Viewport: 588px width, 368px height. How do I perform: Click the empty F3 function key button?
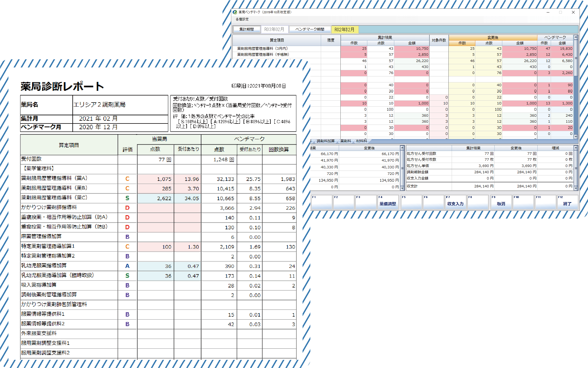366,202
